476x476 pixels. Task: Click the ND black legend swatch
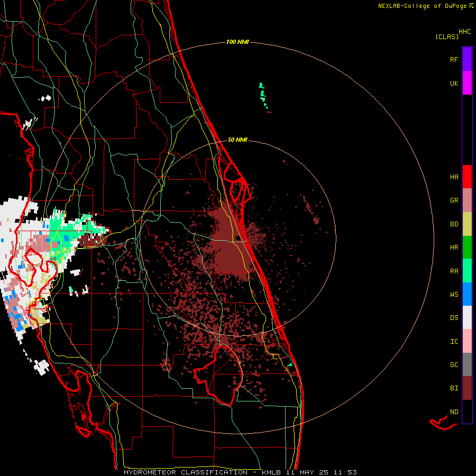pyautogui.click(x=467, y=411)
